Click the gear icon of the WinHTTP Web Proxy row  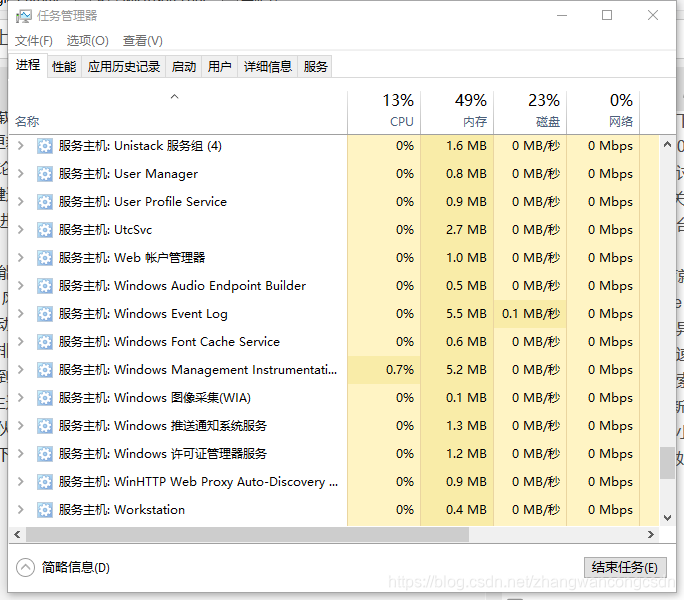(x=44, y=482)
